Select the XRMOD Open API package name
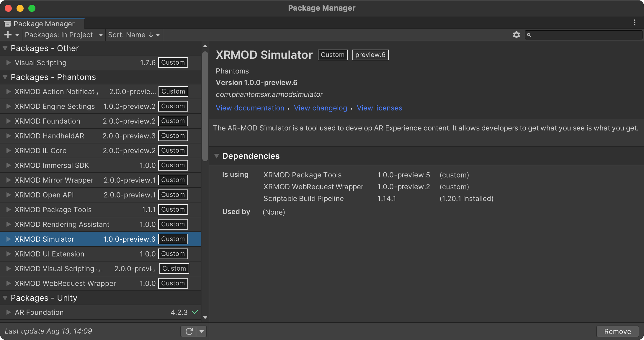Screen dimensions: 644x340 (44, 195)
